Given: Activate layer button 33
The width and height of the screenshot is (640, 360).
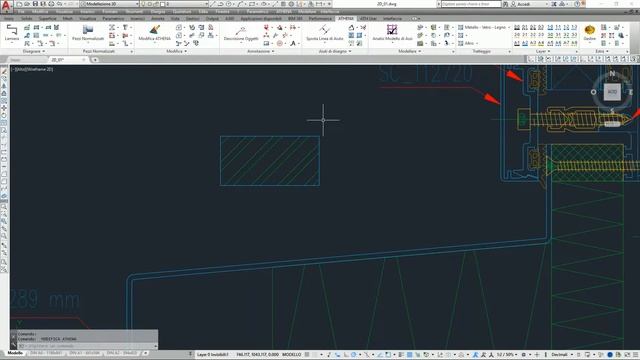Looking at the screenshot, I should pyautogui.click(x=574, y=35).
